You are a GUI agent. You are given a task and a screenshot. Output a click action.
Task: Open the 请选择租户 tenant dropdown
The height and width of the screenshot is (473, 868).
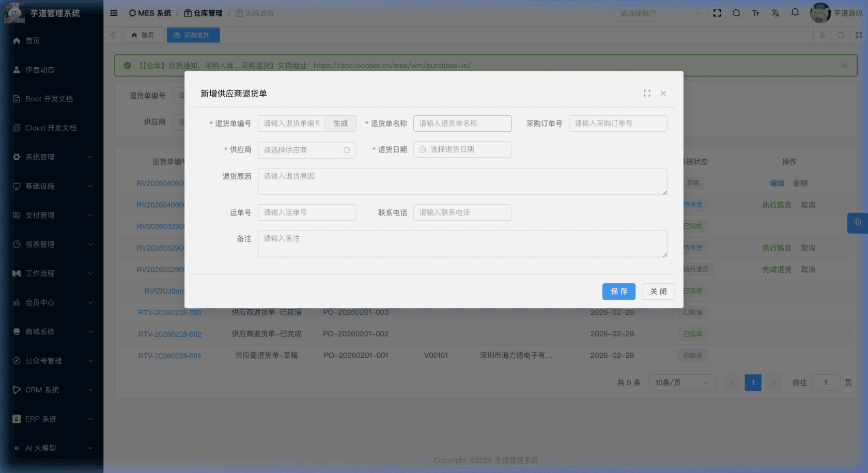[x=660, y=13]
